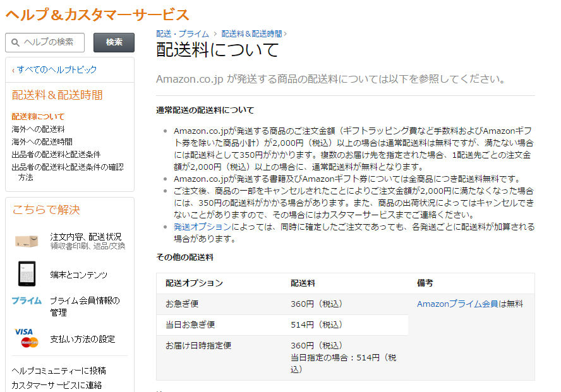The width and height of the screenshot is (561, 392).
Task: Click the 配送オプション table column header
Action: coord(195,283)
